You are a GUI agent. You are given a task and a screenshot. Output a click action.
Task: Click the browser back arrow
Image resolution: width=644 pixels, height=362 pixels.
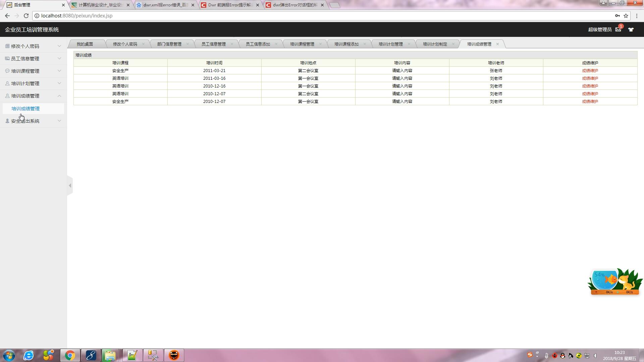click(7, 16)
